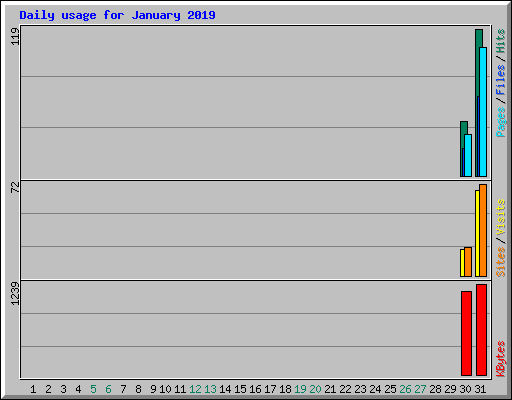
Task: Click the green weekend day label 13
Action: [210, 389]
